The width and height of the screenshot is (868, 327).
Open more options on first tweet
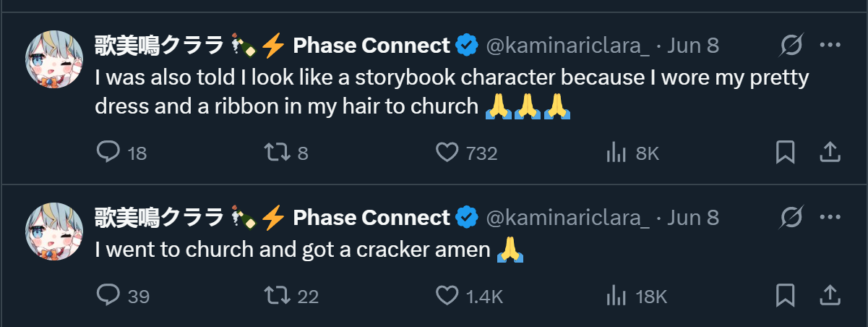tap(830, 46)
